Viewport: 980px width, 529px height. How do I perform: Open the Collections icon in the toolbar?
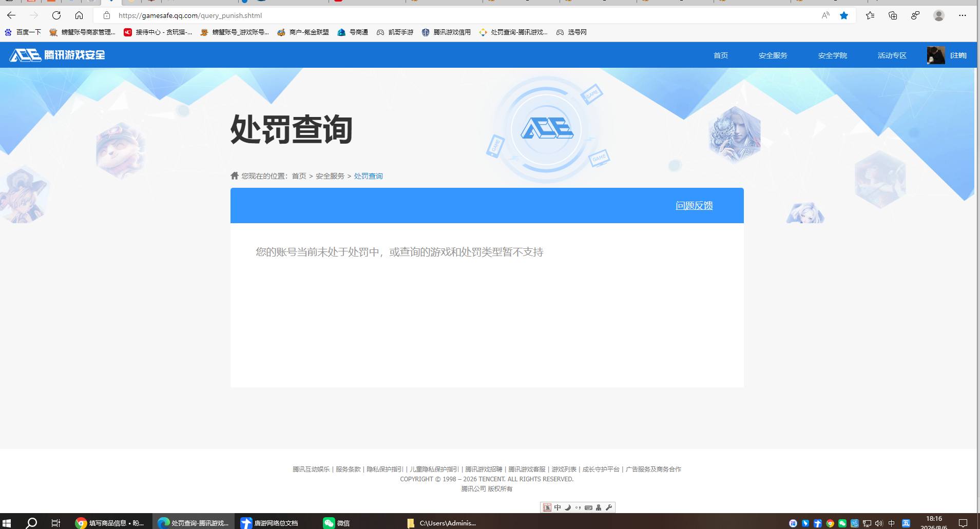pos(893,15)
